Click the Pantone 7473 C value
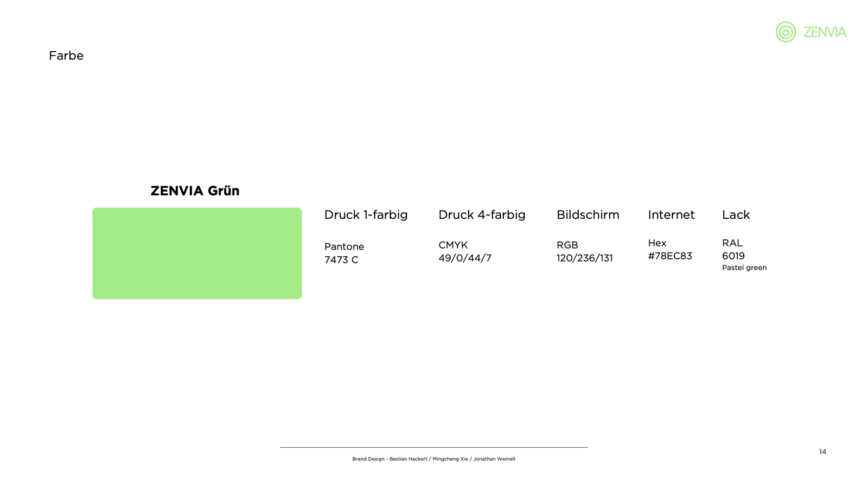The width and height of the screenshot is (868, 488). 341,259
